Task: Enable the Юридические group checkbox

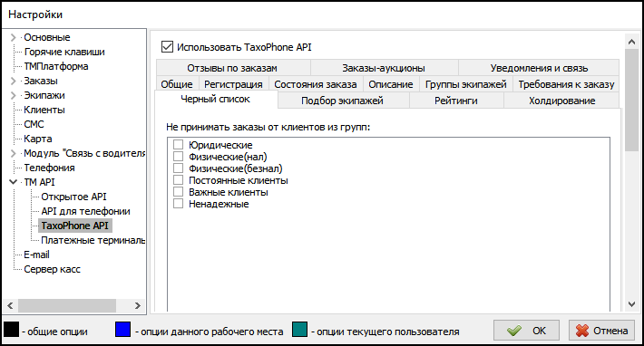Action: (x=178, y=145)
